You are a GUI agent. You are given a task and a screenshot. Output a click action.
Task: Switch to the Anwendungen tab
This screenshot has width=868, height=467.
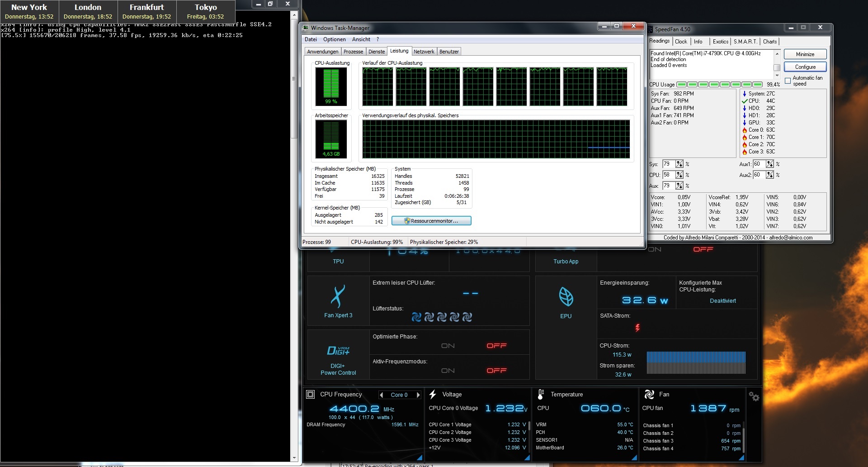[323, 52]
